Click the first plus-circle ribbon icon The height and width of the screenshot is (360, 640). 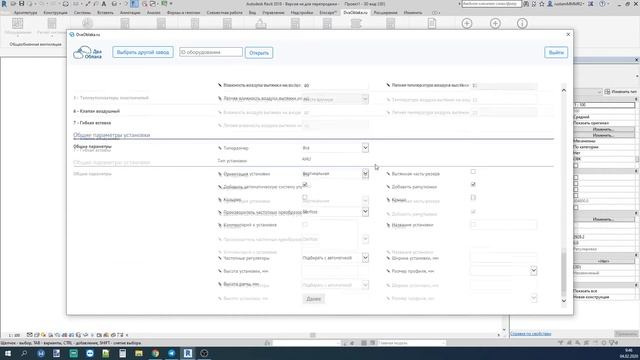[x=467, y=23]
